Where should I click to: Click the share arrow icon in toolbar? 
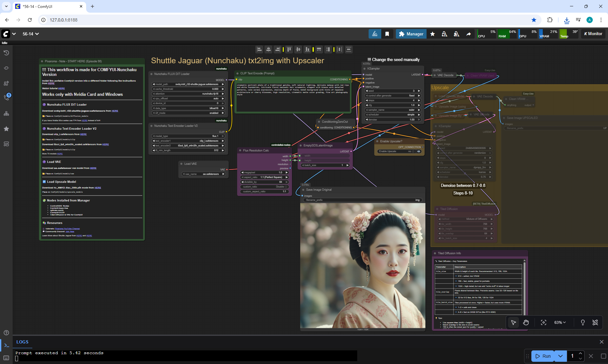pos(468,34)
